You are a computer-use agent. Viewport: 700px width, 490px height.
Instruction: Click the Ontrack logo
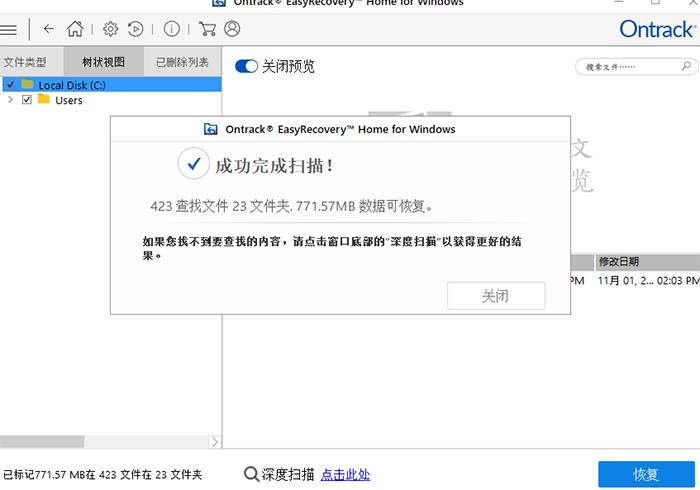657,29
